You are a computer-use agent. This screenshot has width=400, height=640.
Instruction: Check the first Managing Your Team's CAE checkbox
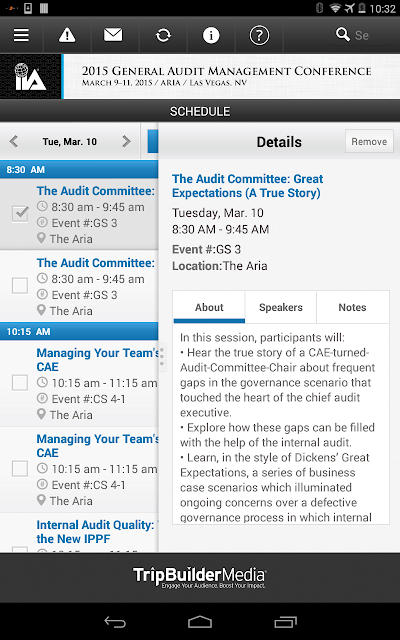20,382
